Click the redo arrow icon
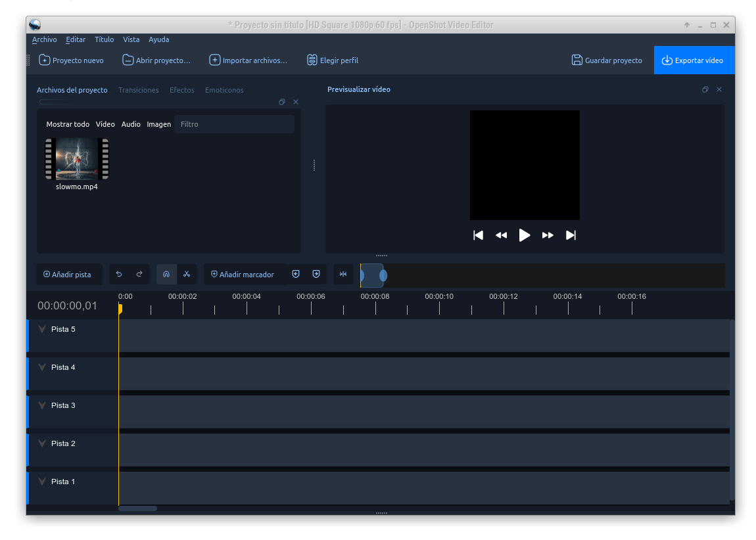The height and width of the screenshot is (540, 756). (139, 274)
